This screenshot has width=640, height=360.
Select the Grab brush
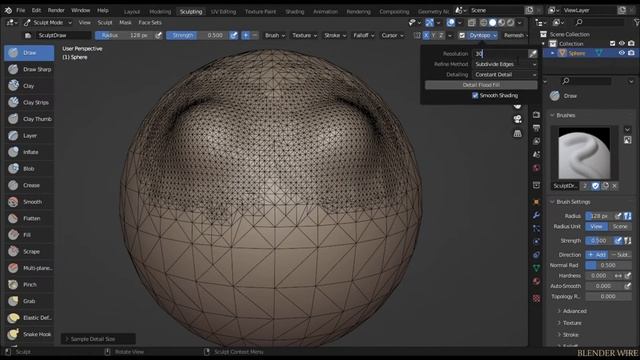coord(29,301)
